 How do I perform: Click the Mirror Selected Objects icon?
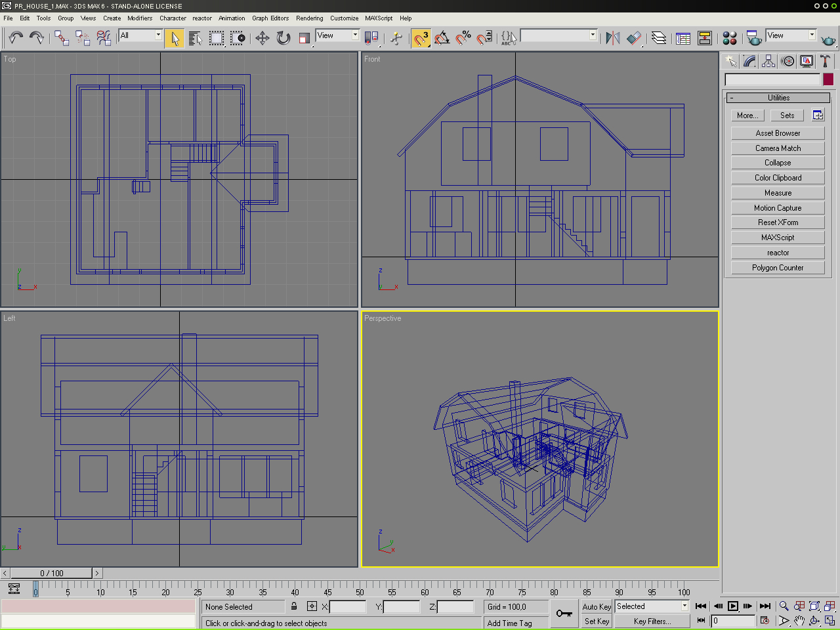tap(613, 38)
